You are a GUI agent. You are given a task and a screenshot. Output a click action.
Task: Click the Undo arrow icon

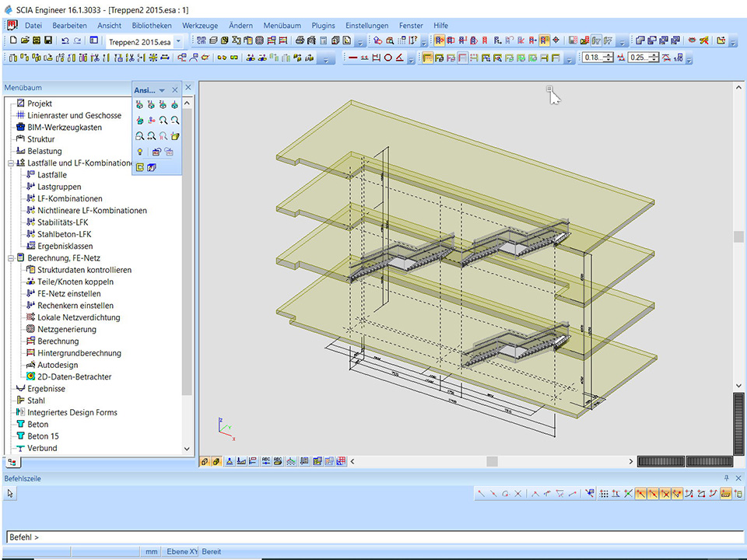[65, 40]
